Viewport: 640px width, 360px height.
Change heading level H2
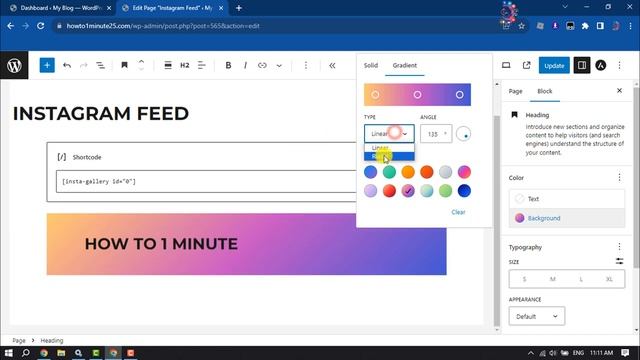184,65
